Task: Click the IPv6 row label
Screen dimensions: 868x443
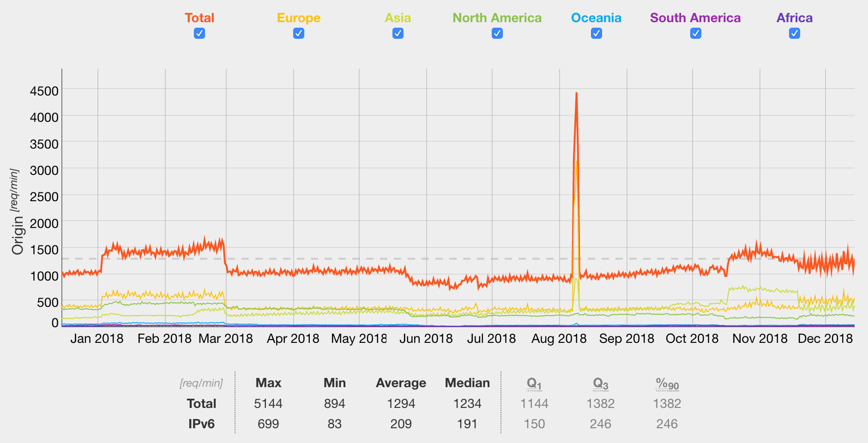Action: point(202,424)
